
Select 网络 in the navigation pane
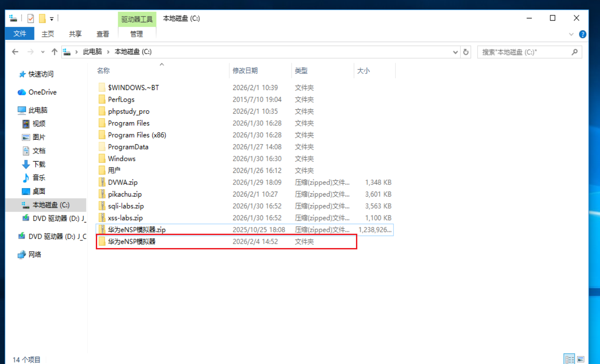click(x=29, y=254)
